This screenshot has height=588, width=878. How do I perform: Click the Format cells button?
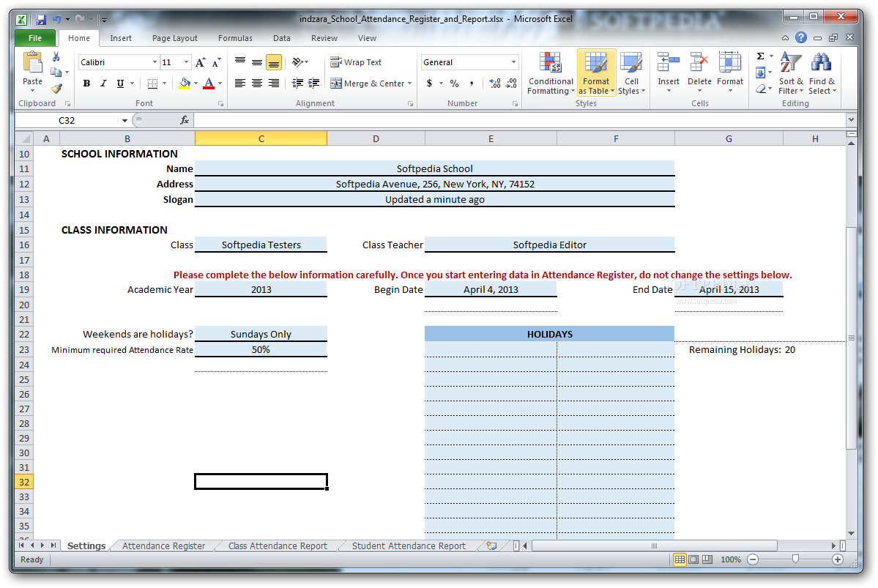pyautogui.click(x=729, y=73)
